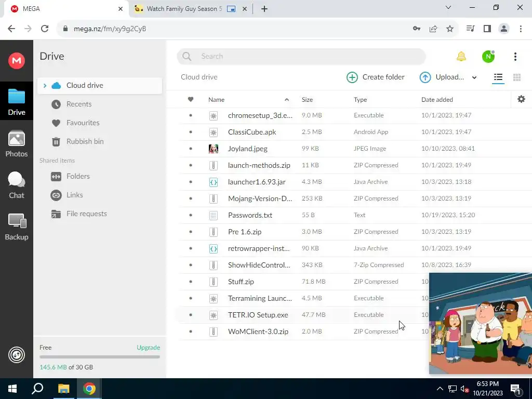Viewport: 532px width, 399px height.
Task: Open File requests
Action: 87,214
